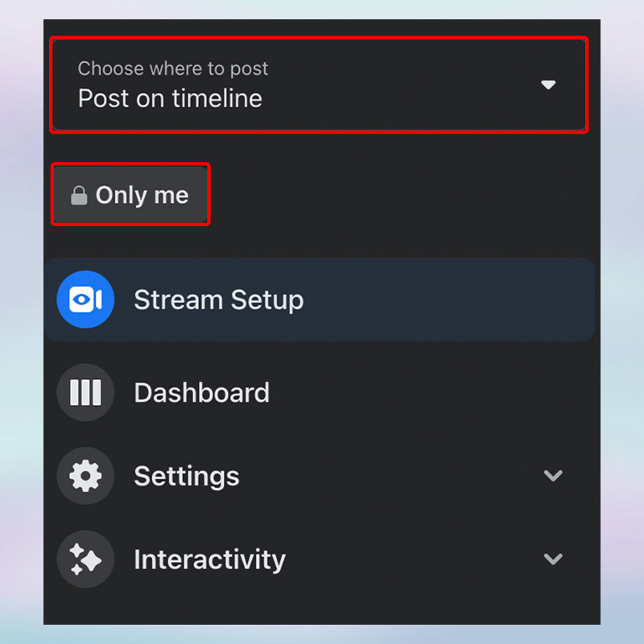Click the highlighted Stream Setup row
The width and height of the screenshot is (644, 644).
point(319,299)
